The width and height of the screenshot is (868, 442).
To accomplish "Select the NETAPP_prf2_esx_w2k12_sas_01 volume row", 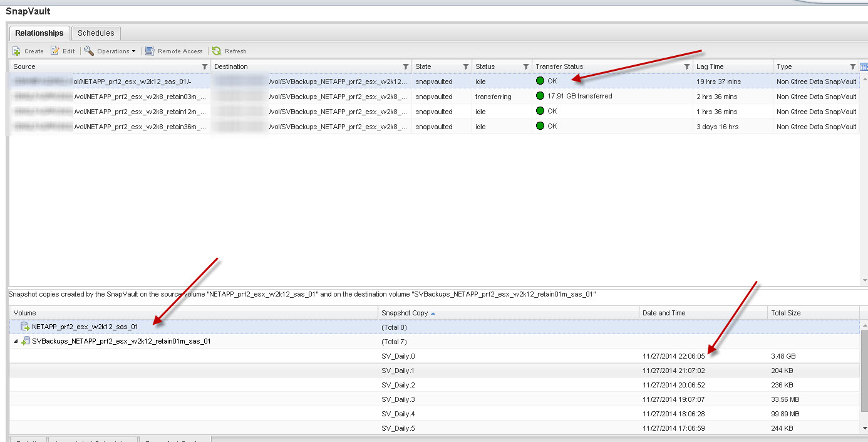I will pos(435,327).
